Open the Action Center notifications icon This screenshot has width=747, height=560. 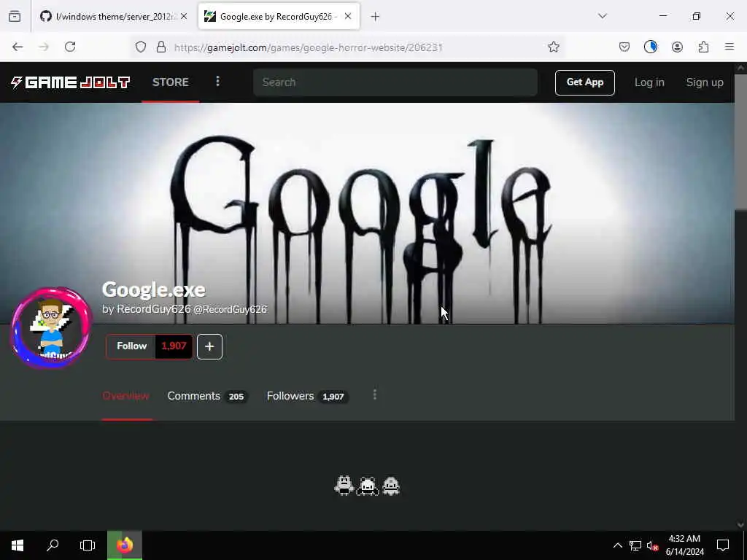click(723, 545)
